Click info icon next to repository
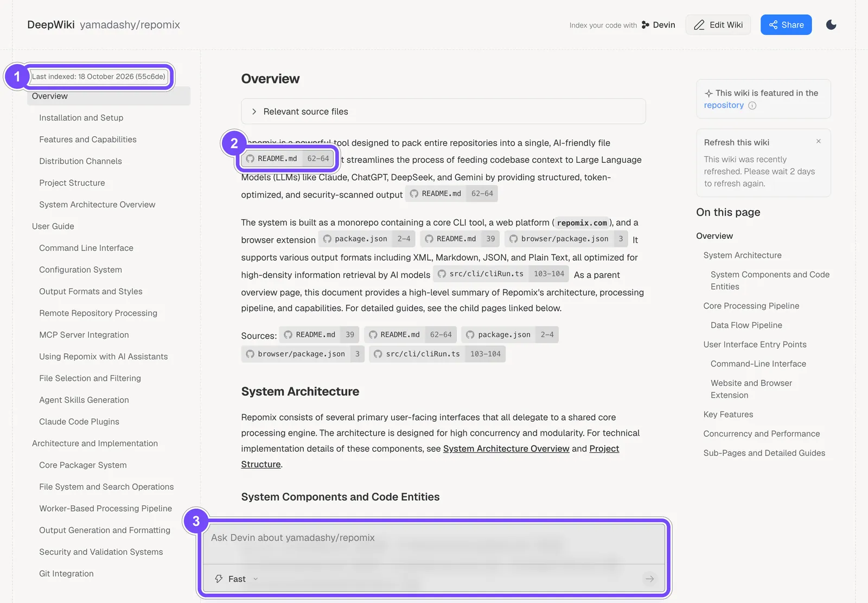This screenshot has height=603, width=868. [x=752, y=105]
